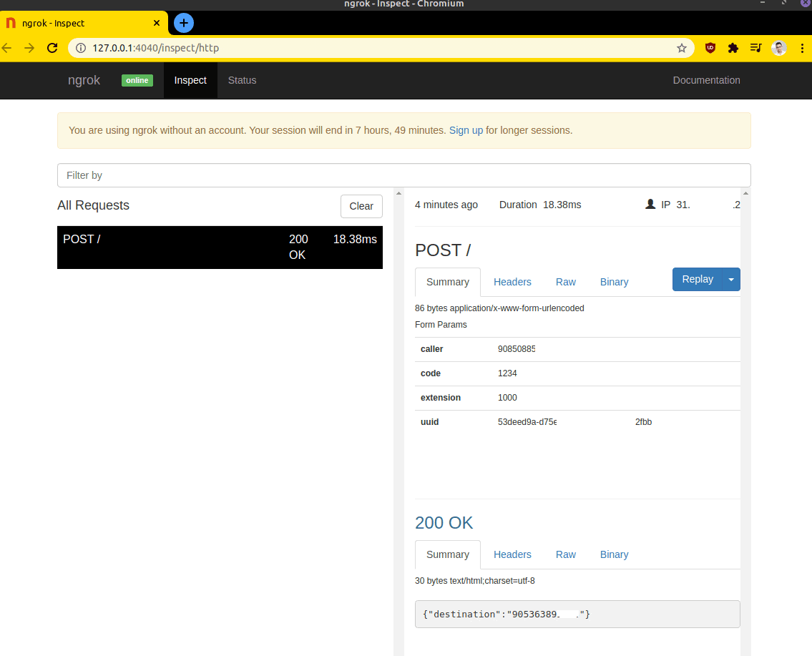Close the ngrok - Inspect browser tab
The width and height of the screenshot is (812, 656).
(x=157, y=23)
